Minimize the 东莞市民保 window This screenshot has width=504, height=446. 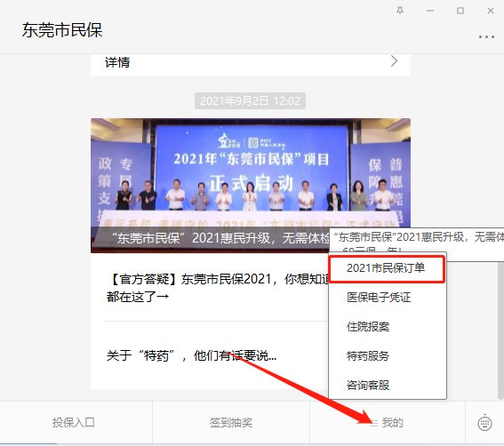tap(430, 11)
